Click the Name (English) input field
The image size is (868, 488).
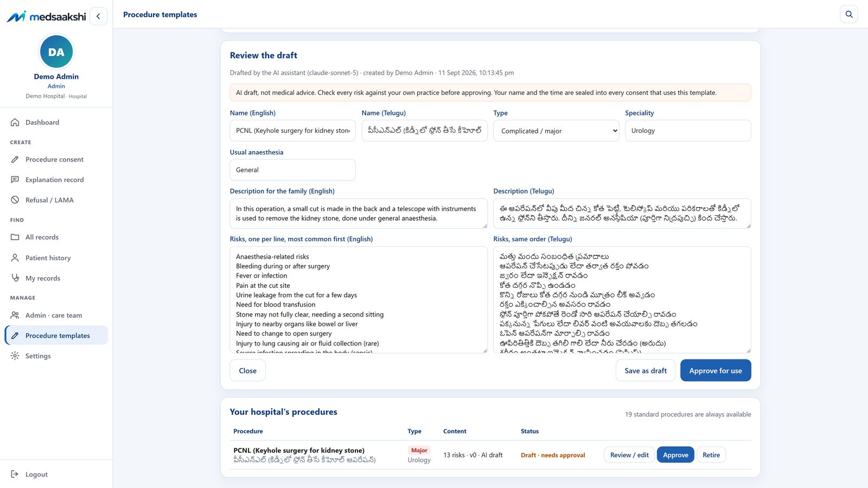[x=293, y=131]
